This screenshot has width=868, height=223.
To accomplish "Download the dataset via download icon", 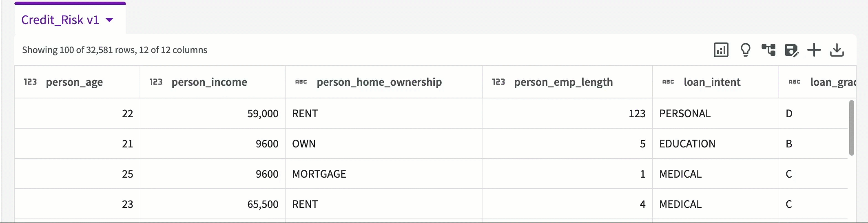I will click(837, 50).
